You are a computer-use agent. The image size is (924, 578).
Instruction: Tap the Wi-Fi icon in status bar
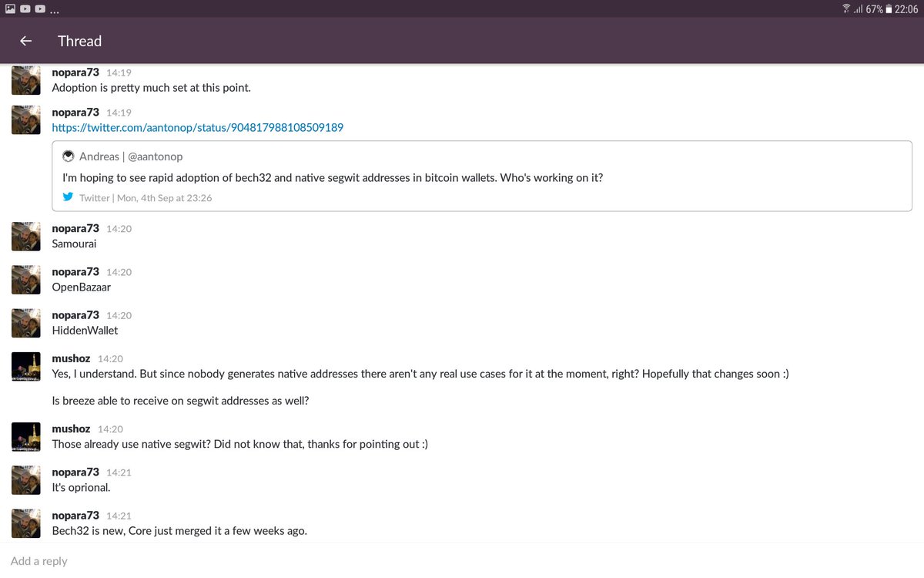[846, 8]
